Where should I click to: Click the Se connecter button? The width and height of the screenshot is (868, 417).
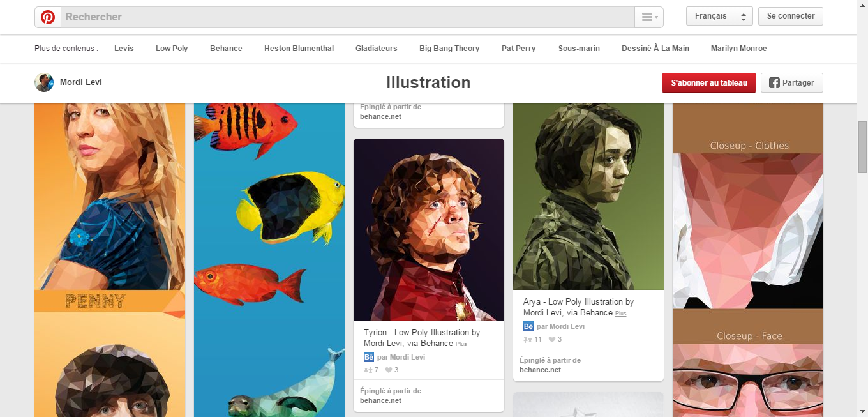click(791, 16)
